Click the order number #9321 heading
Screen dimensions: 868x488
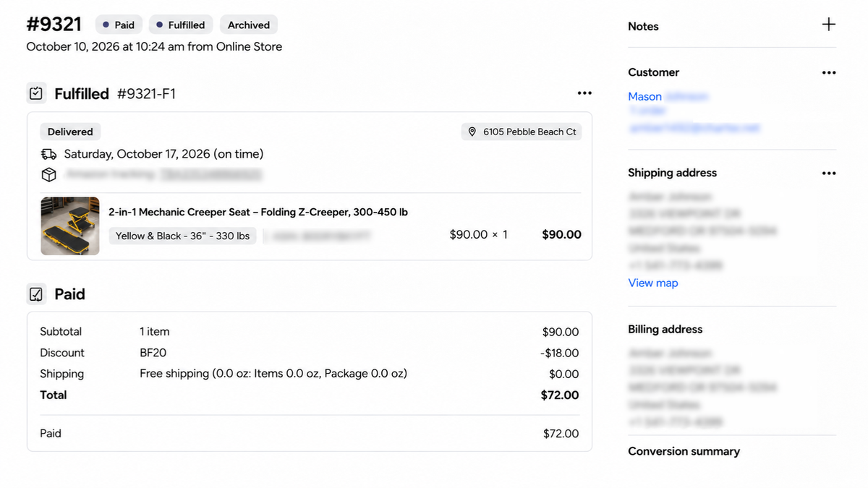(54, 24)
